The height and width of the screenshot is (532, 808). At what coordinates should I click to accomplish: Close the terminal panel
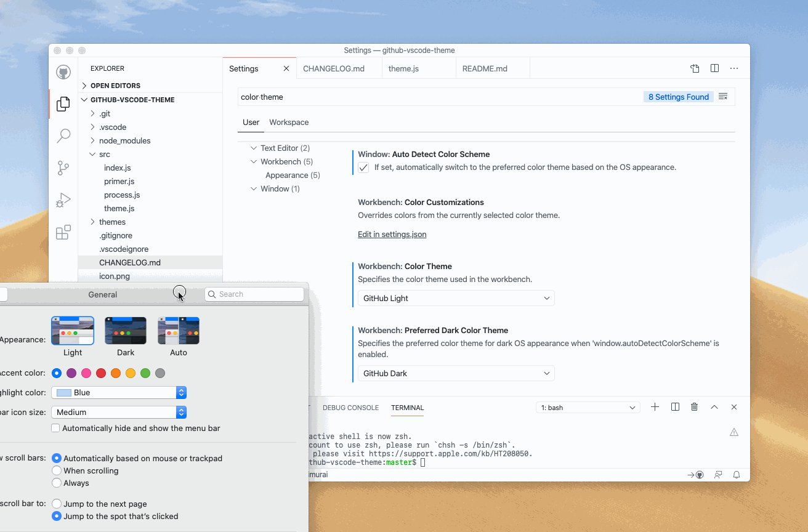pos(734,407)
